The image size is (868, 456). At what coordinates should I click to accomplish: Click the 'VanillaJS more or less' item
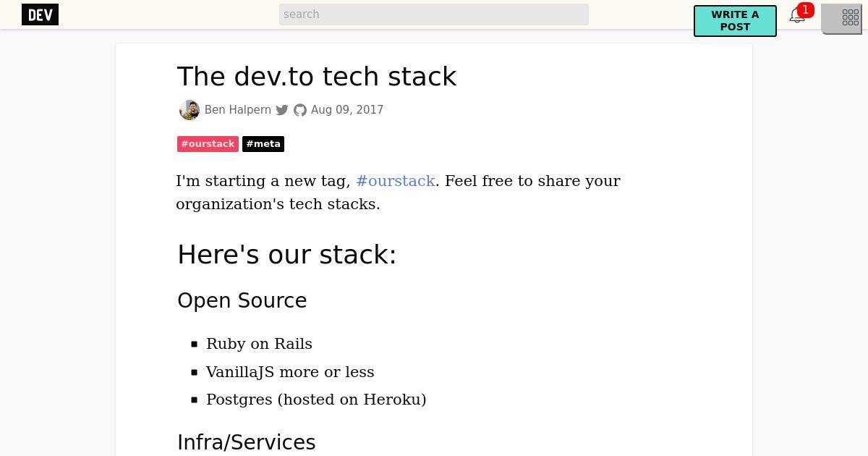[x=290, y=372]
